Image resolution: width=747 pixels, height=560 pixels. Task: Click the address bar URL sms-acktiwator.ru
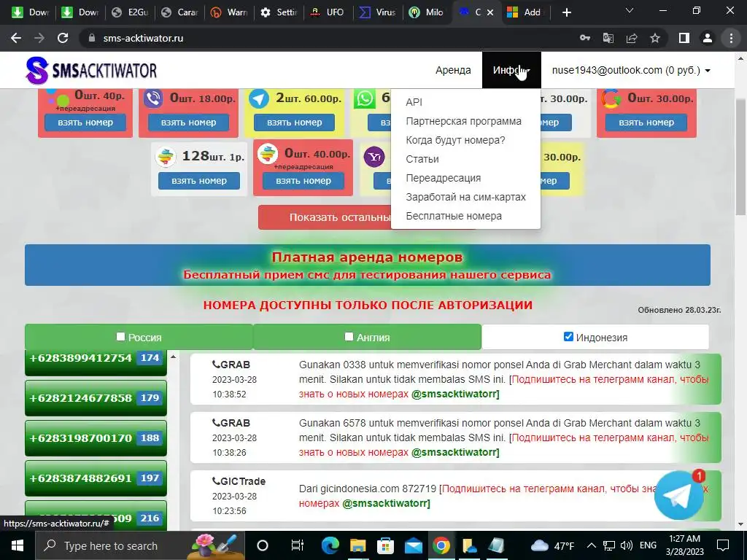143,38
